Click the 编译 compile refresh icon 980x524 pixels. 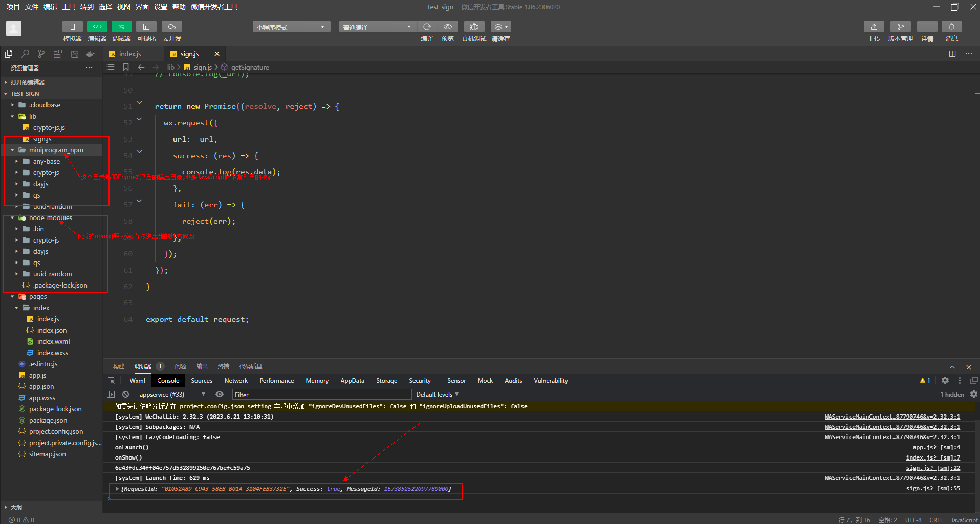point(427,27)
